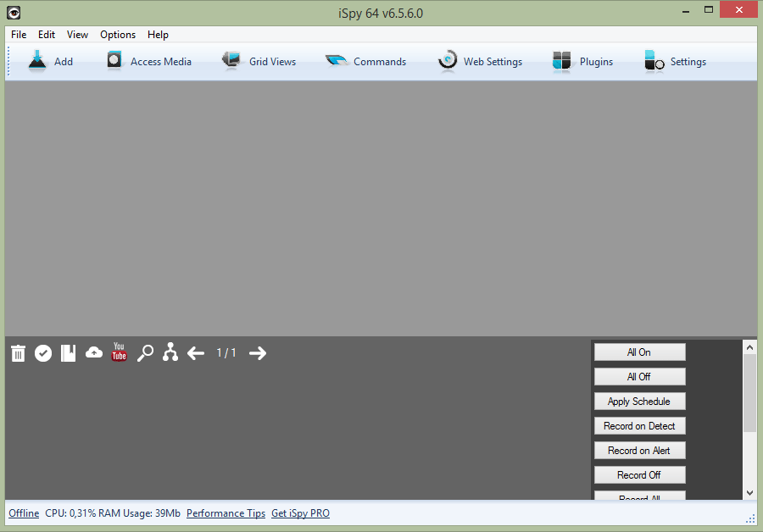Open Access Media from the toolbar
Image resolution: width=763 pixels, height=532 pixels.
tap(115, 61)
